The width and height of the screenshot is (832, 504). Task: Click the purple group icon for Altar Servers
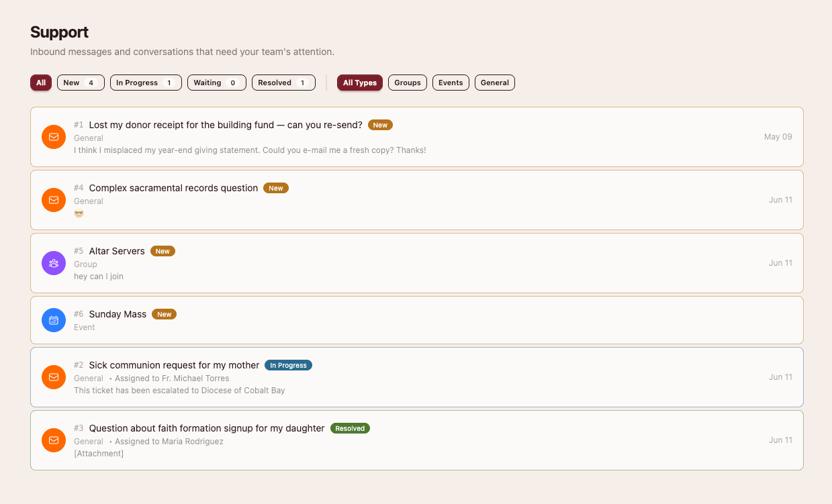tap(54, 263)
